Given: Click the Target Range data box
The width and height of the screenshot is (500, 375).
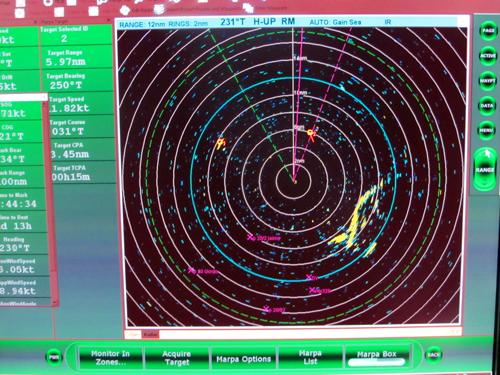Looking at the screenshot, I should click(76, 57).
